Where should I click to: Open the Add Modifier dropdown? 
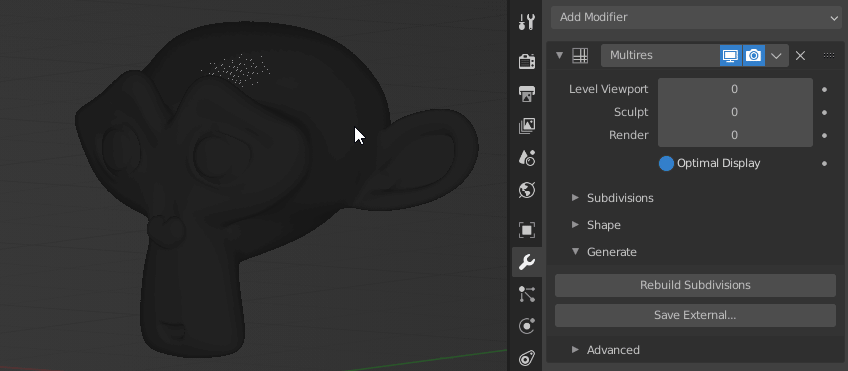click(x=696, y=17)
